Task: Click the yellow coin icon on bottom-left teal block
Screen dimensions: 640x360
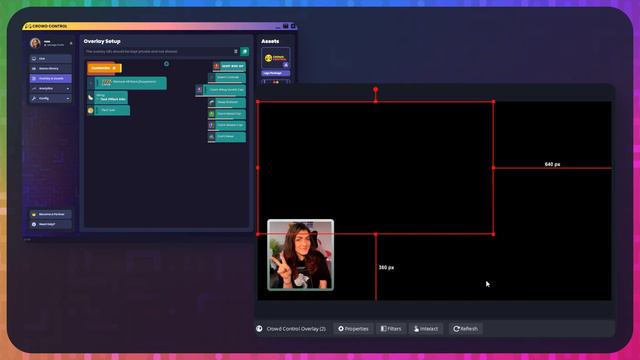Action: coord(91,110)
